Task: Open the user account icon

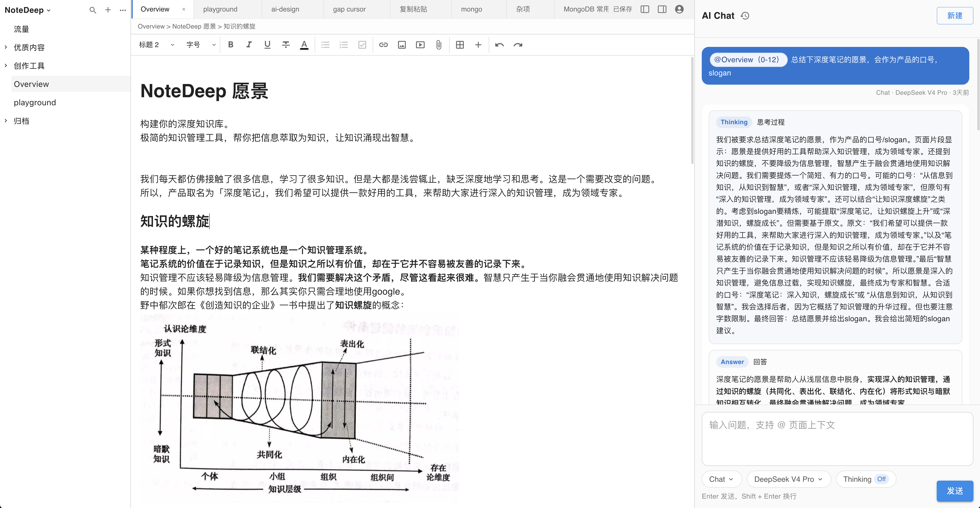Action: tap(679, 9)
